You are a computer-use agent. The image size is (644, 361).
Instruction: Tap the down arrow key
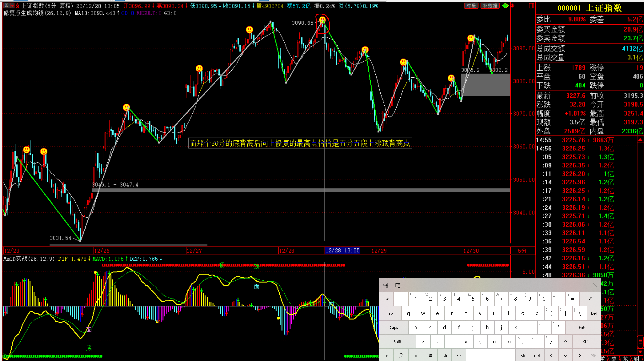pyautogui.click(x=566, y=356)
